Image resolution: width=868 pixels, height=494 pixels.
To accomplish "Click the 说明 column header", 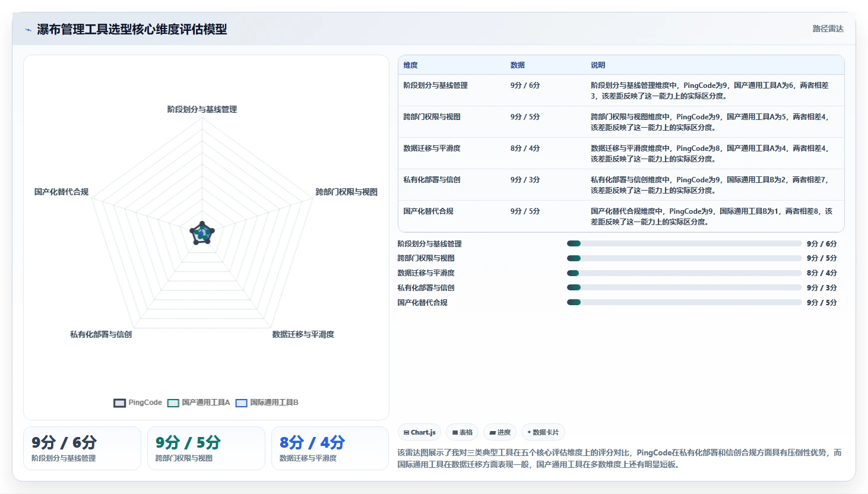I will 597,65.
